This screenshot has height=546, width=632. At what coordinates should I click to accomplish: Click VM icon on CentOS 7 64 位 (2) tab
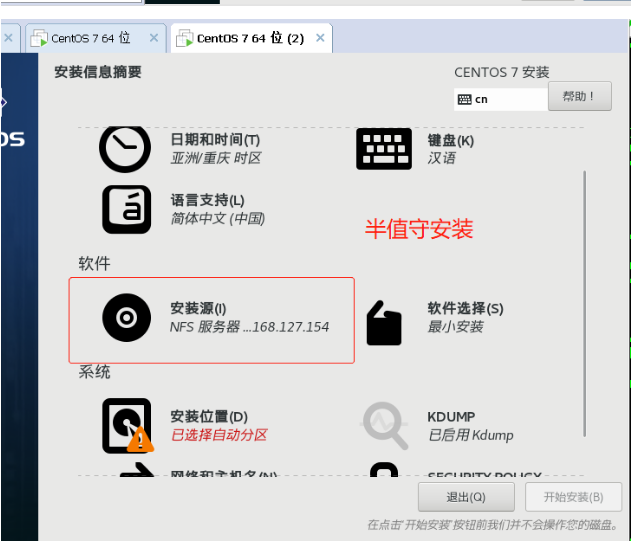[x=185, y=38]
